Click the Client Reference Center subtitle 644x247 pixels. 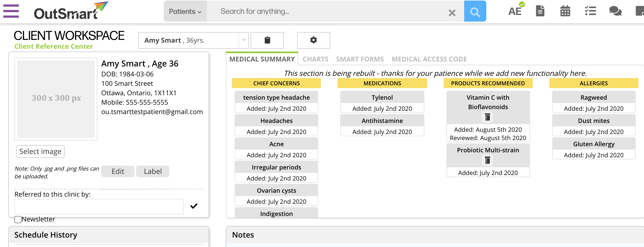click(54, 46)
